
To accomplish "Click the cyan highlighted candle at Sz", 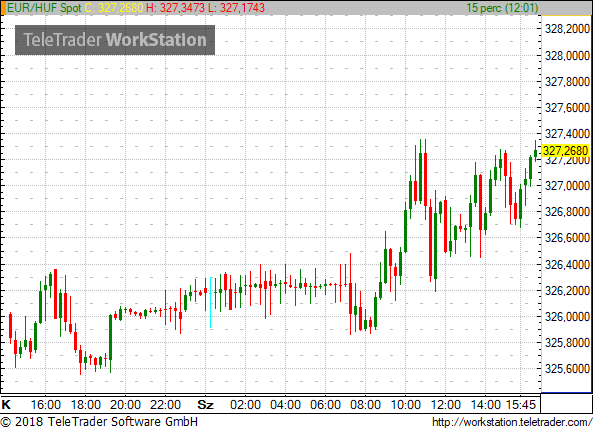I will coord(211,302).
